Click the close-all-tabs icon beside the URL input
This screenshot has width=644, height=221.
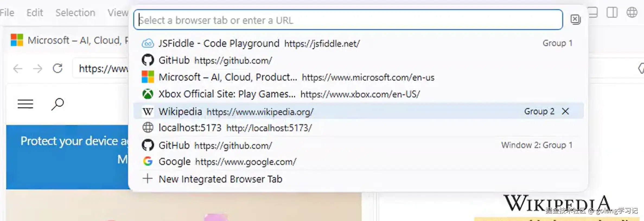[x=575, y=20]
